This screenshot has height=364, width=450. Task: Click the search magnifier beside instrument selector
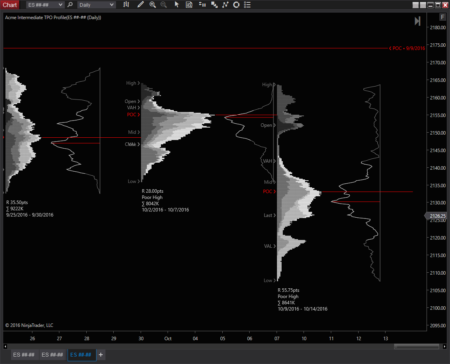click(x=70, y=5)
